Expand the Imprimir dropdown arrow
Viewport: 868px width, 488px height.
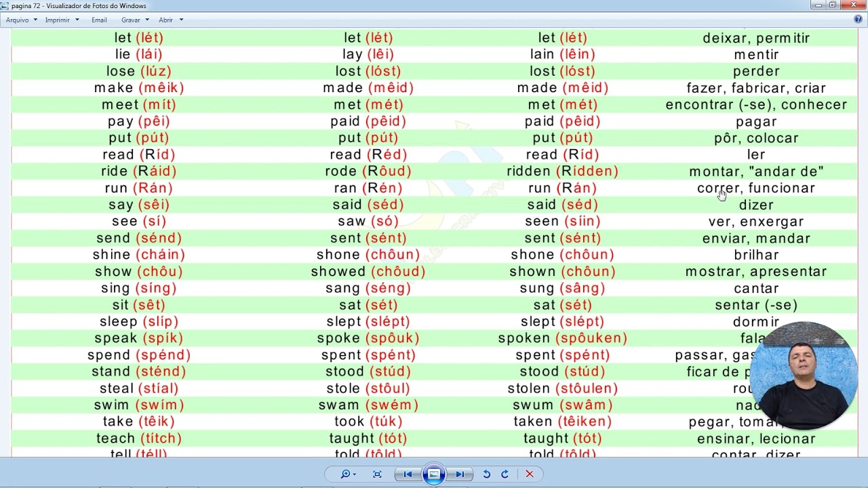coord(77,20)
